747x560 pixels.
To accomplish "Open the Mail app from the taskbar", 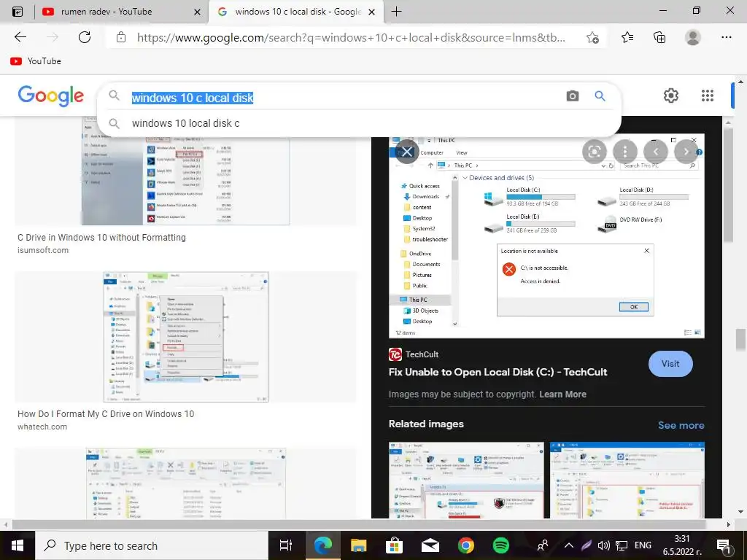I will point(430,545).
